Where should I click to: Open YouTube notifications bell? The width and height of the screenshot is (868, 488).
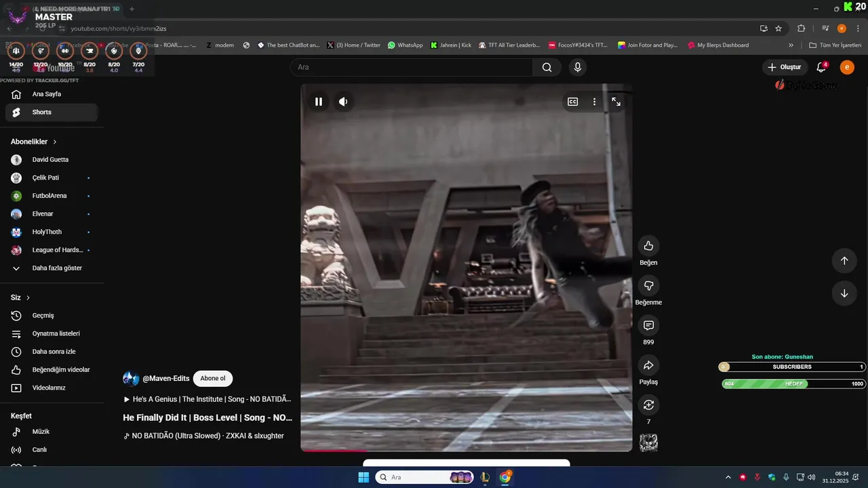[821, 67]
